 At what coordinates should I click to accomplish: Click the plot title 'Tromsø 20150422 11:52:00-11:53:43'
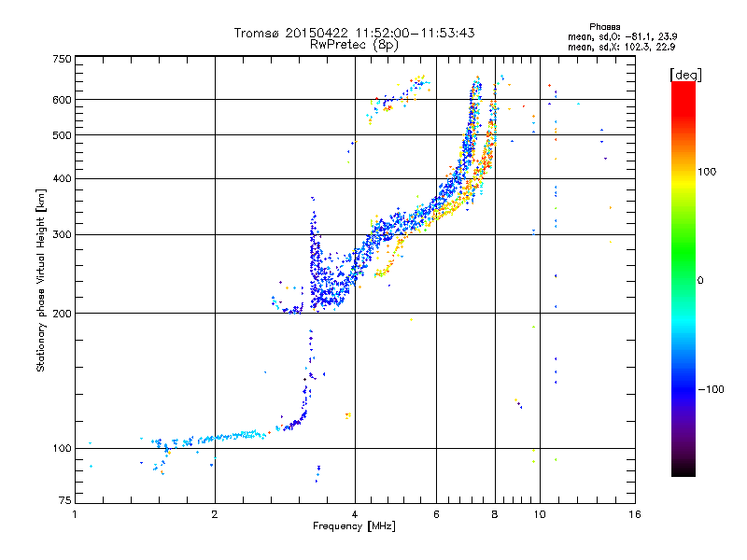pyautogui.click(x=354, y=33)
